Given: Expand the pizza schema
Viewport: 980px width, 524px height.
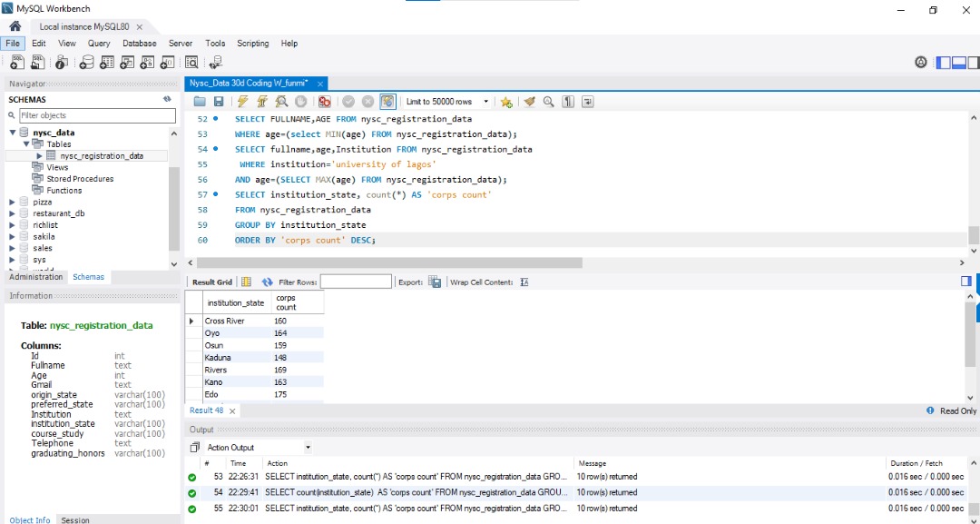Looking at the screenshot, I should (13, 202).
